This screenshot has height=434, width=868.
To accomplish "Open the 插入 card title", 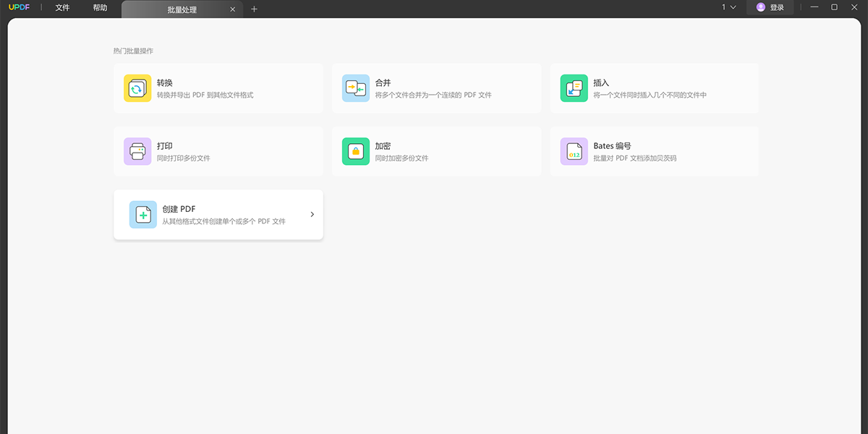I will [602, 83].
